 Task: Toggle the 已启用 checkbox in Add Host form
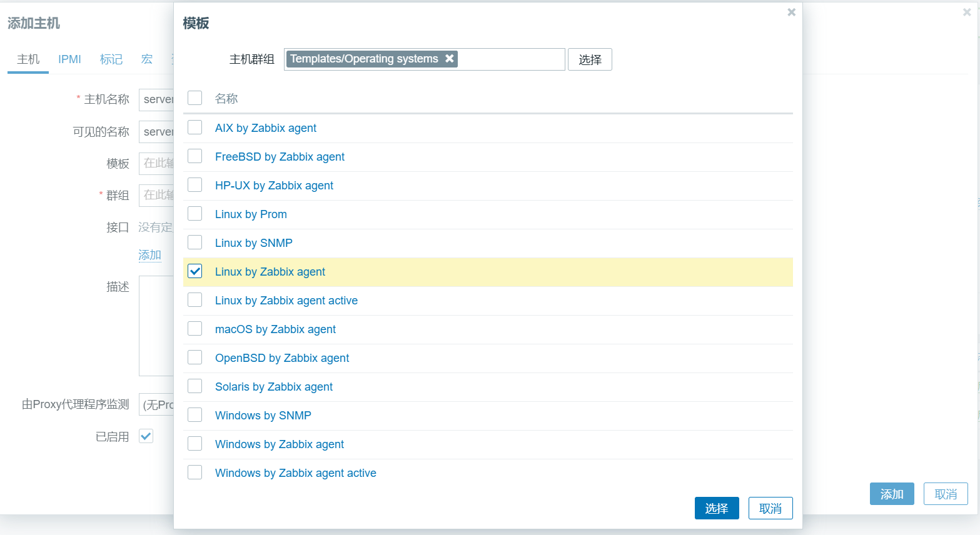pos(146,436)
